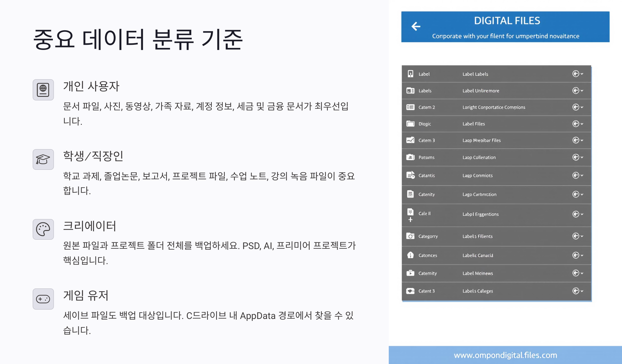Screen dimensions: 622x364
Task: Click the chart icon in Catem 3 row
Action: click(x=410, y=140)
